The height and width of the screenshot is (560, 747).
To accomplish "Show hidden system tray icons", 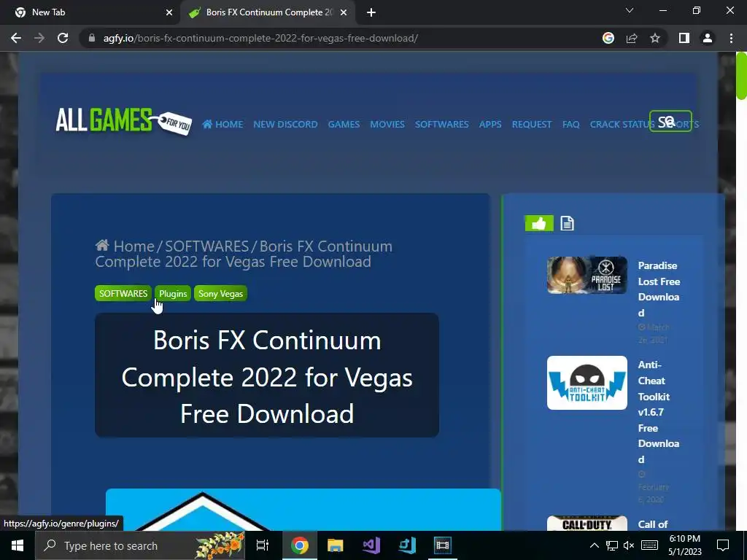I will coord(594,545).
